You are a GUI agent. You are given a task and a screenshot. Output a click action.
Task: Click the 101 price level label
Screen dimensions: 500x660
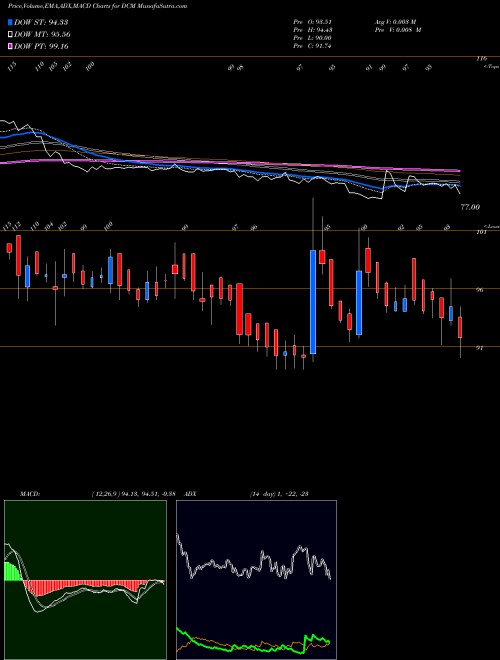point(481,232)
